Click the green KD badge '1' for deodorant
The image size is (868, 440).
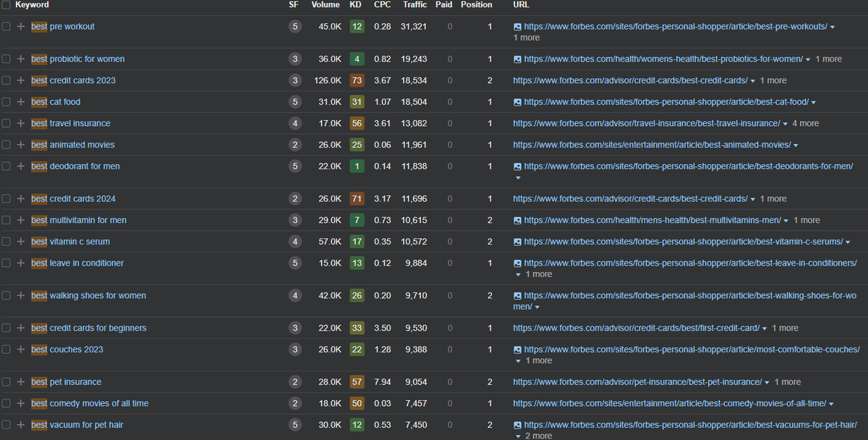357,166
